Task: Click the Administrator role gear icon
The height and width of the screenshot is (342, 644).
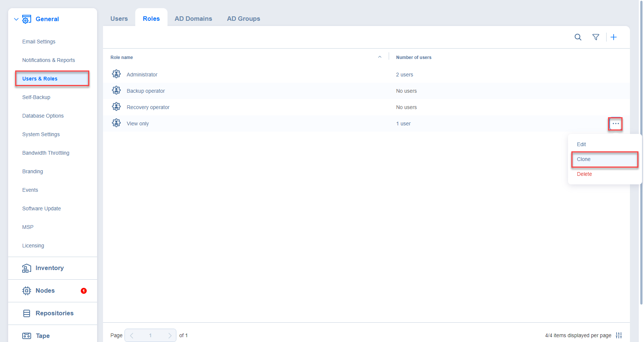Action: [116, 74]
